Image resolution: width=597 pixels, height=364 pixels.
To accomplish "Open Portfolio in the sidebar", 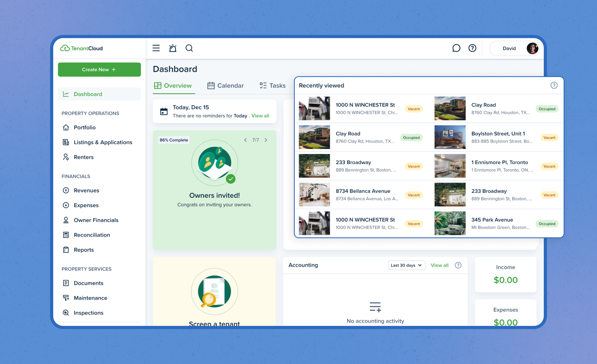I will (85, 127).
